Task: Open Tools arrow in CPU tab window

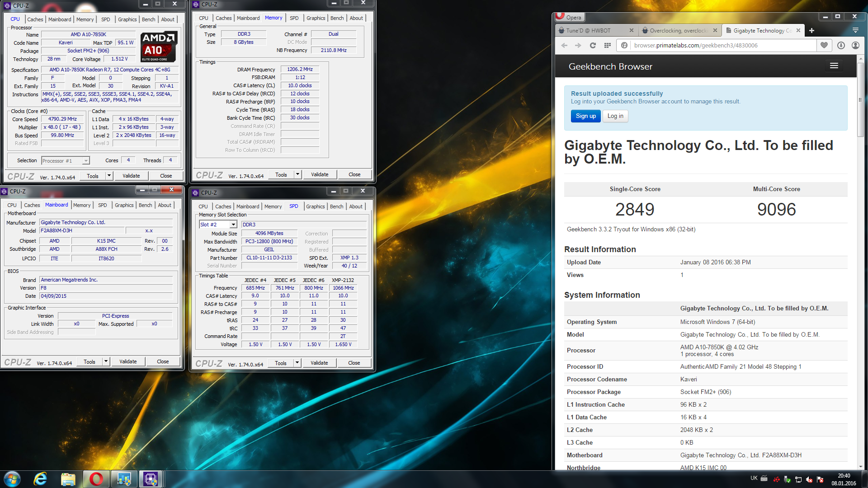Action: [109, 176]
